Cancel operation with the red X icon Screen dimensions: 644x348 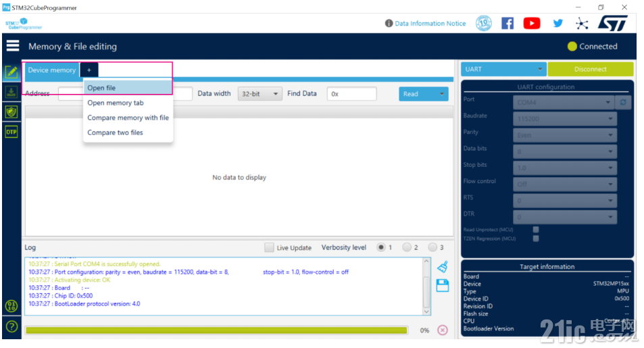click(443, 330)
